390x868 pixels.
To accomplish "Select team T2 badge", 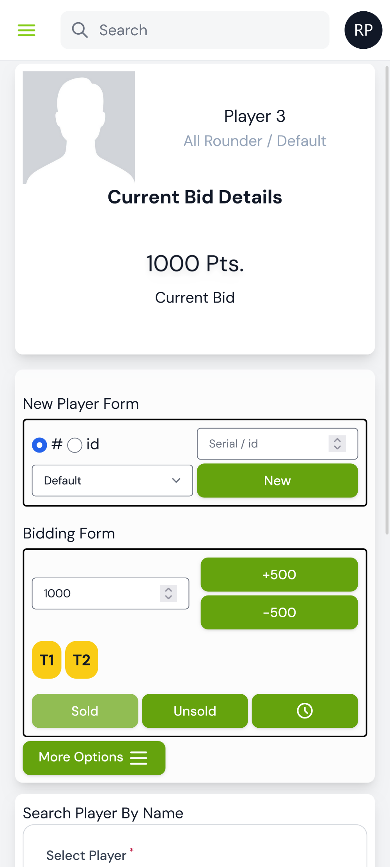I will [82, 660].
